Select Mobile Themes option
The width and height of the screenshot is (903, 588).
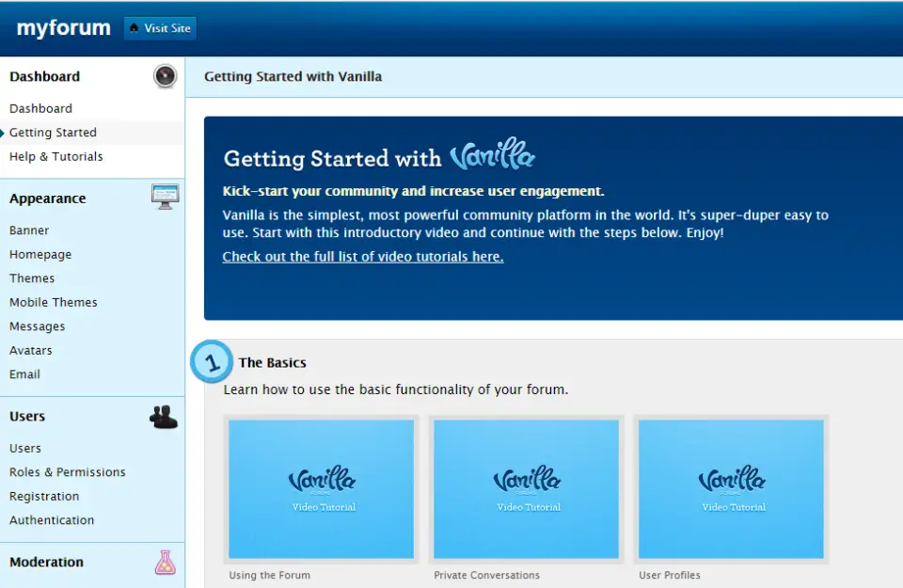[53, 302]
